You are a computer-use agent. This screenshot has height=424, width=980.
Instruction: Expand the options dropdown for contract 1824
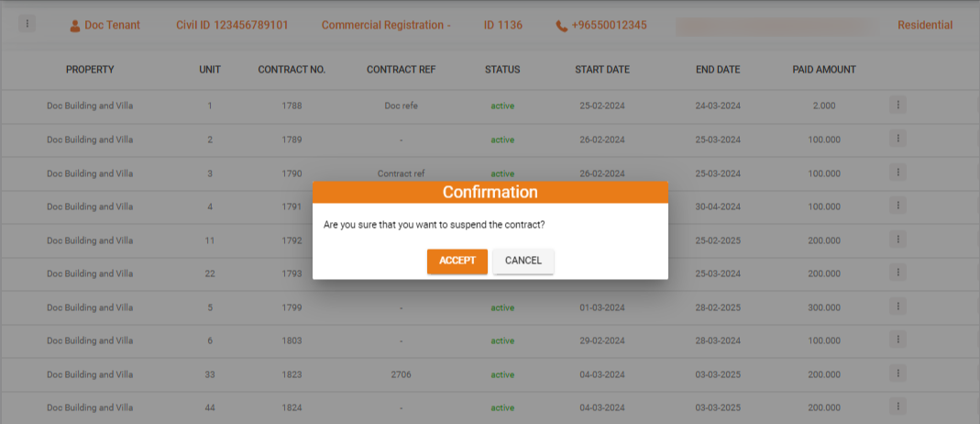tap(897, 407)
